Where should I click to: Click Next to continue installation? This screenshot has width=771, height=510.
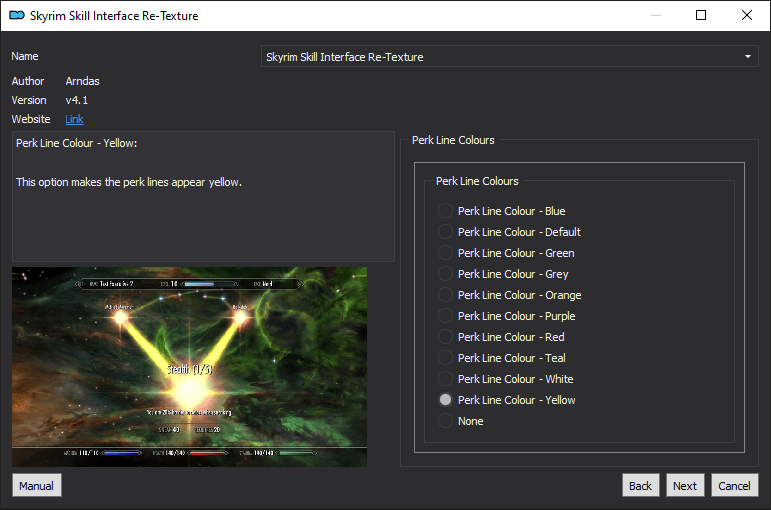pyautogui.click(x=685, y=485)
